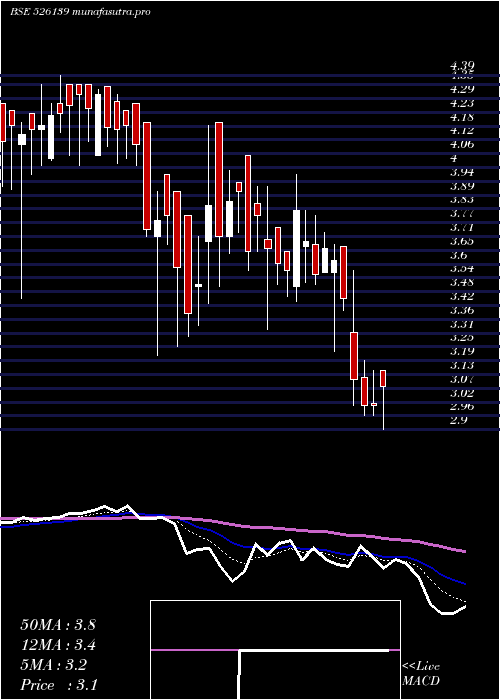Select the 3.89 price label

[462, 186]
